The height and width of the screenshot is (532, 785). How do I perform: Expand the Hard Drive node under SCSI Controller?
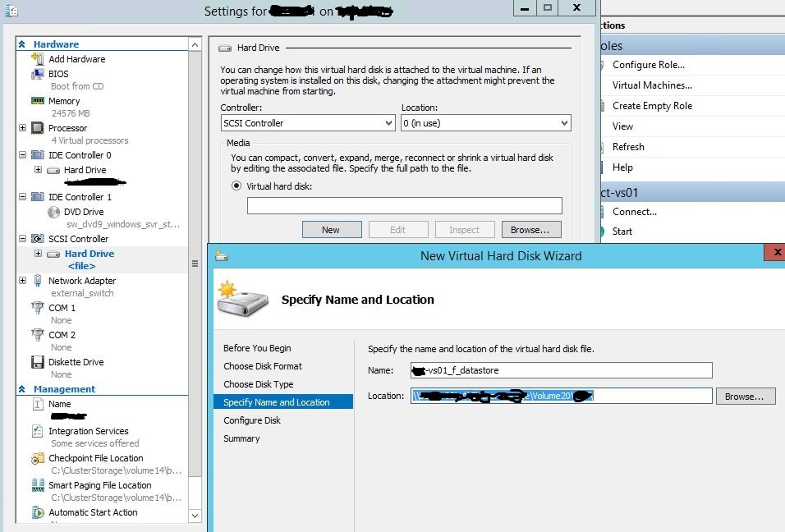pyautogui.click(x=38, y=253)
